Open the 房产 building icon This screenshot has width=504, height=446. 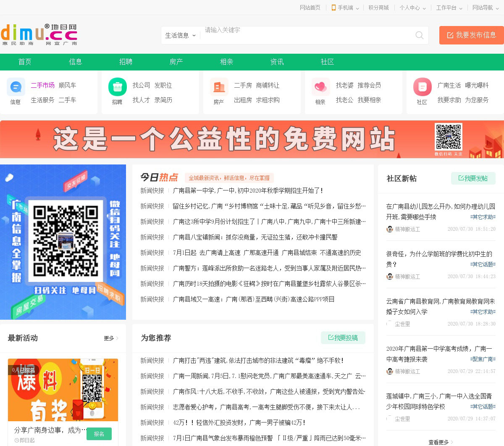coord(219,87)
